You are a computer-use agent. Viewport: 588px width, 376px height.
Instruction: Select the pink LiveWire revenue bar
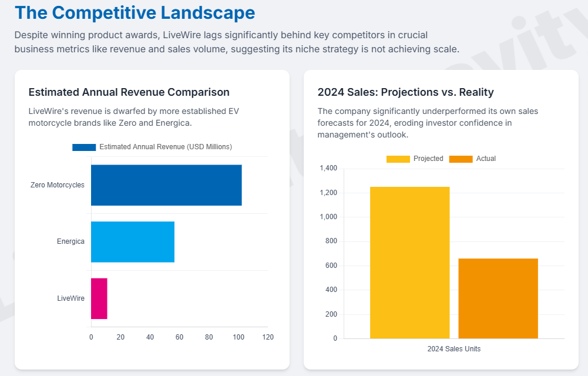click(x=99, y=298)
